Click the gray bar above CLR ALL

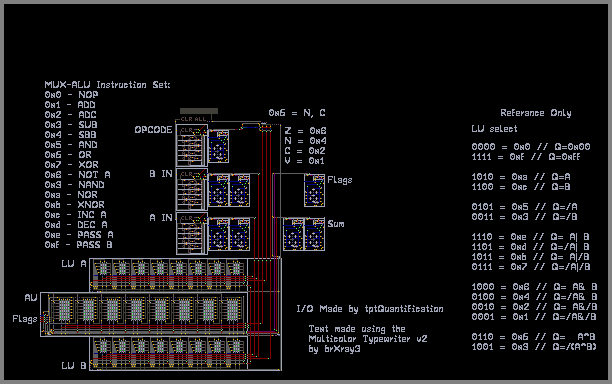[x=199, y=111]
